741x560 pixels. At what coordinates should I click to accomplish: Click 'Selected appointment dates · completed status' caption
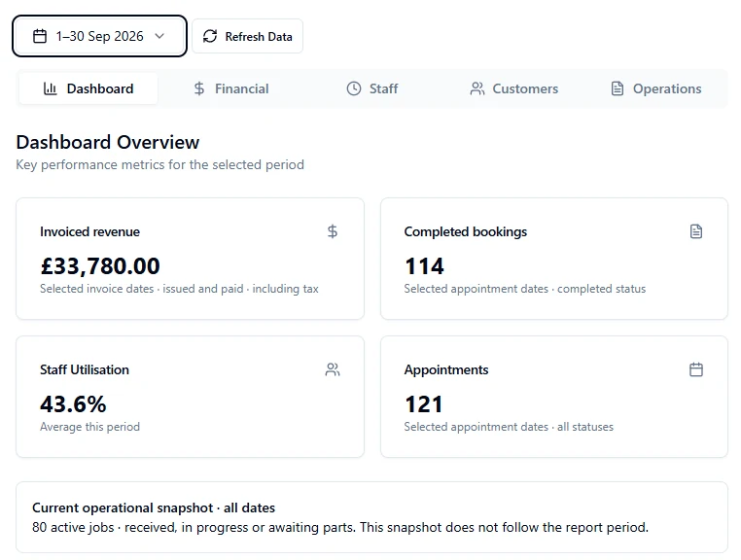point(524,289)
